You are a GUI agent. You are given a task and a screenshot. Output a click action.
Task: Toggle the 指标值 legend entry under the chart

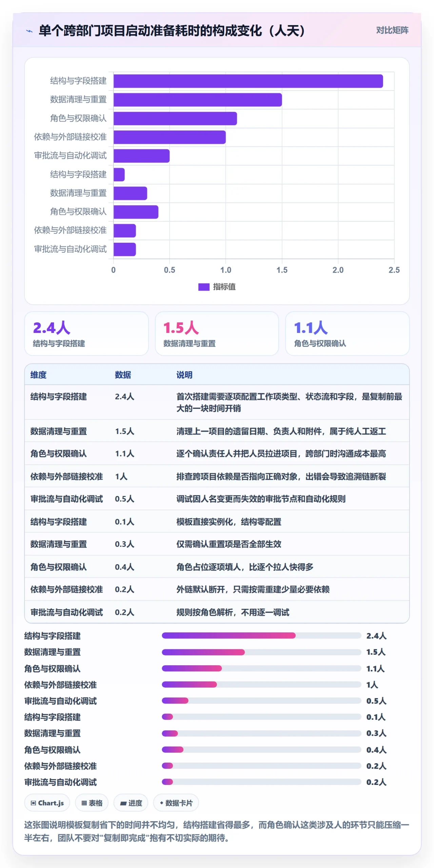click(x=217, y=287)
